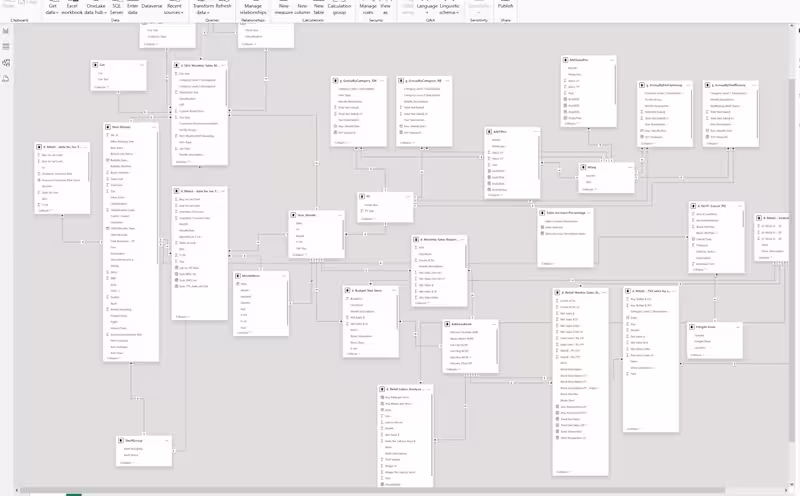The image size is (800, 496).
Task: Open more options on the FY table card
Action: point(408,196)
